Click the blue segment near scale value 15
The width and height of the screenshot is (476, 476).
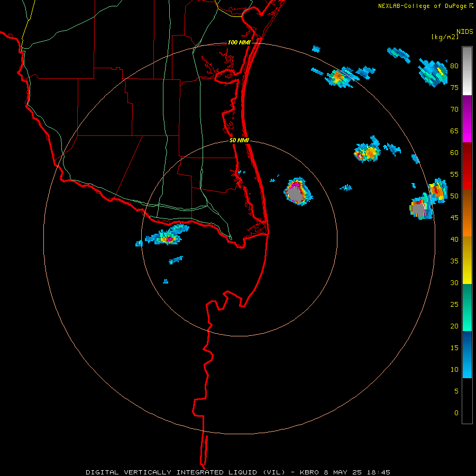[467, 354]
